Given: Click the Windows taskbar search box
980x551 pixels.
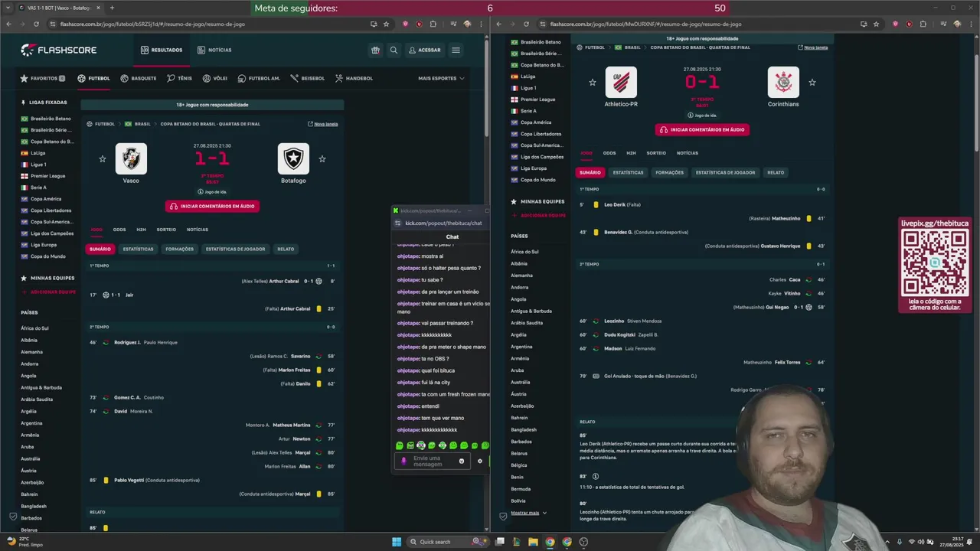Looking at the screenshot, I should 447,542.
